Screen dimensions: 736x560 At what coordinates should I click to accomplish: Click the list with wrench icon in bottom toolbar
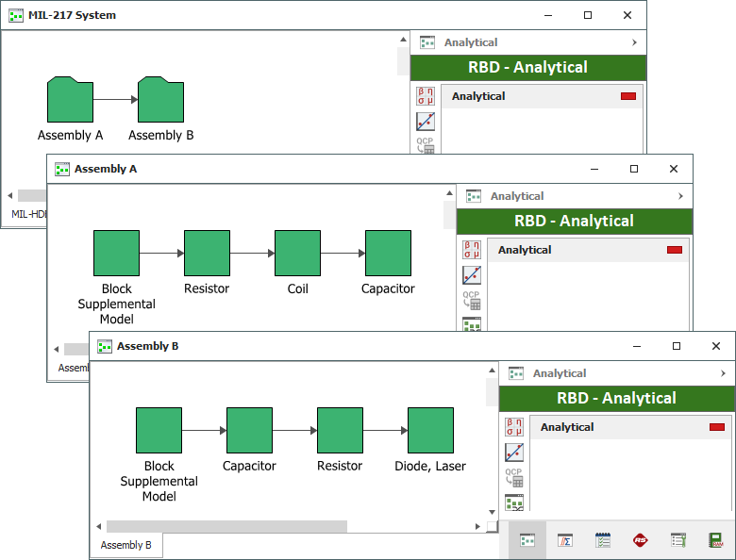678,540
